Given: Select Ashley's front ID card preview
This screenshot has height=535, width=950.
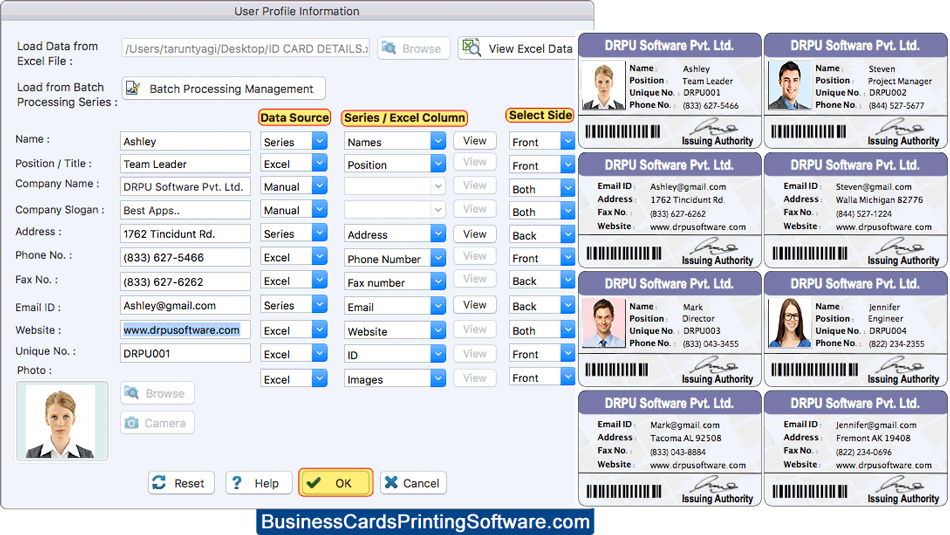Looking at the screenshot, I should click(669, 91).
